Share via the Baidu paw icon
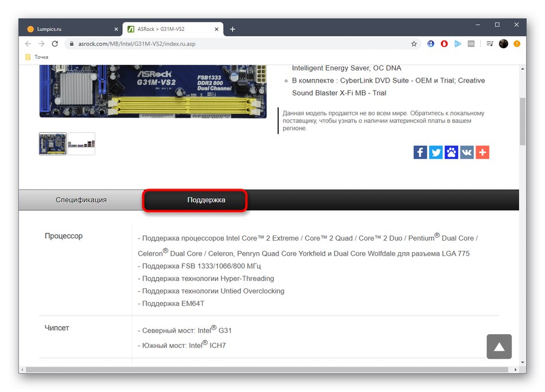Image resolution: width=545 pixels, height=392 pixels. click(451, 152)
